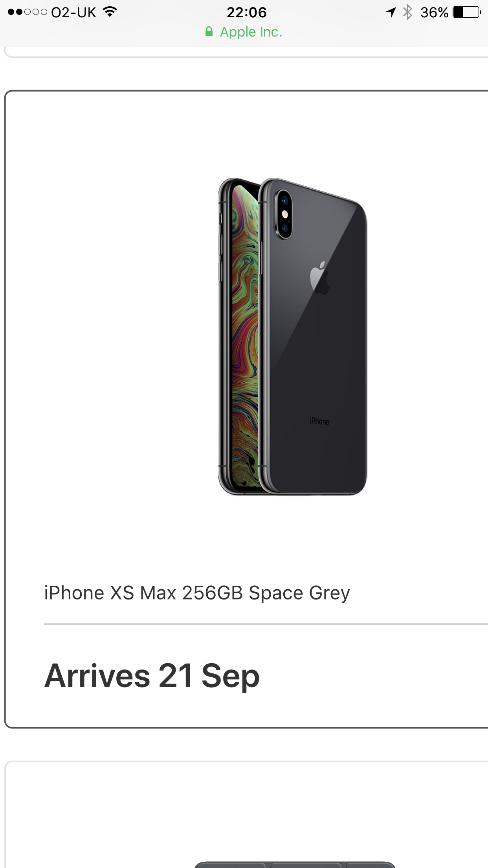488x868 pixels.
Task: Tap the divider line below product title
Action: [266, 624]
